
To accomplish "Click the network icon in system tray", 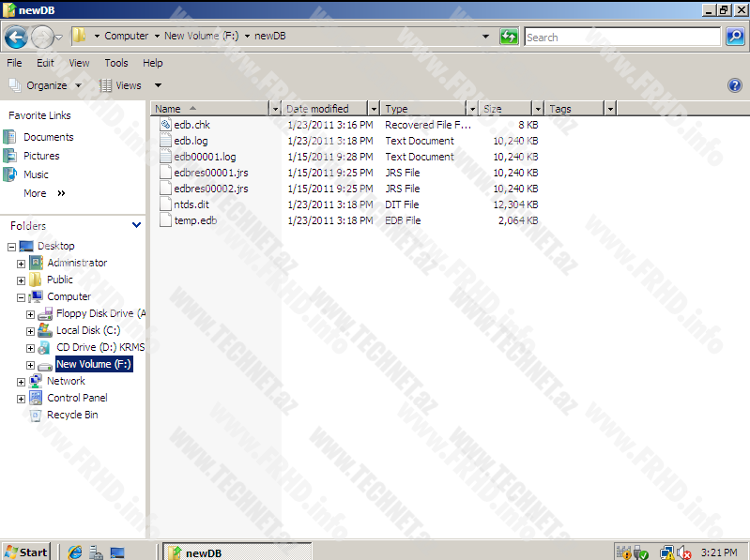I will pyautogui.click(x=666, y=552).
